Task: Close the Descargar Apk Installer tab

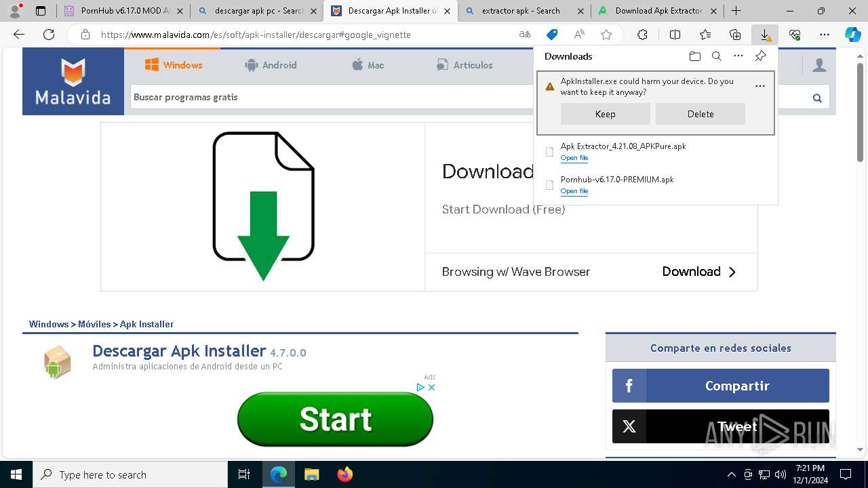Action: click(447, 11)
